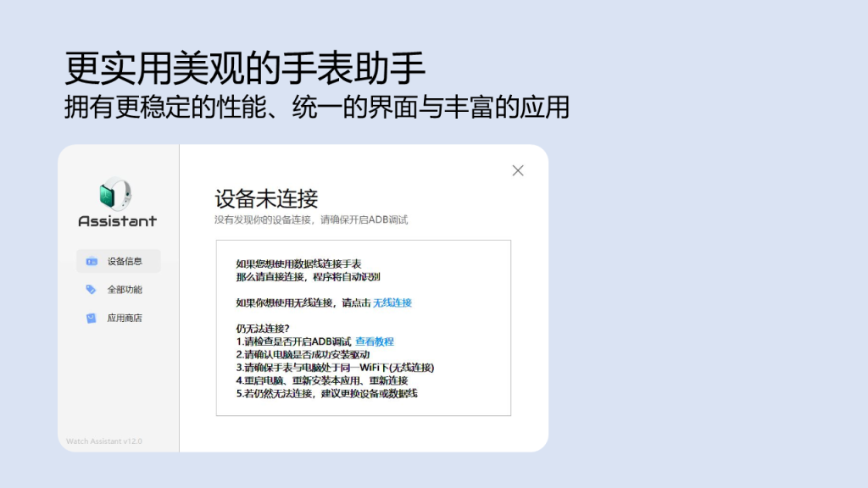The width and height of the screenshot is (868, 488).
Task: Switch to the 全部功能 page
Action: click(x=124, y=290)
